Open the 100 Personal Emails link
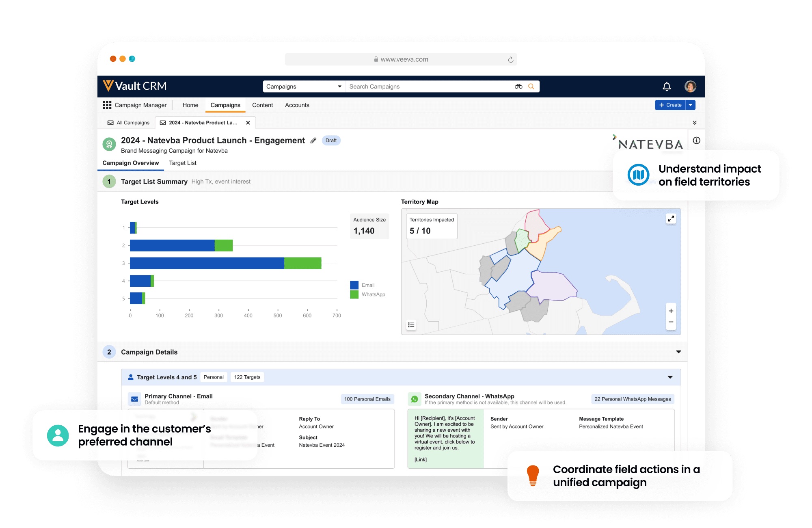The image size is (812, 528). [367, 399]
